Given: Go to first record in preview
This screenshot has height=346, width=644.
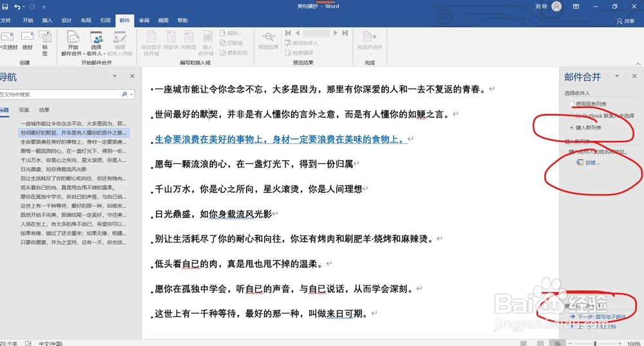Looking at the screenshot, I should coord(289,33).
